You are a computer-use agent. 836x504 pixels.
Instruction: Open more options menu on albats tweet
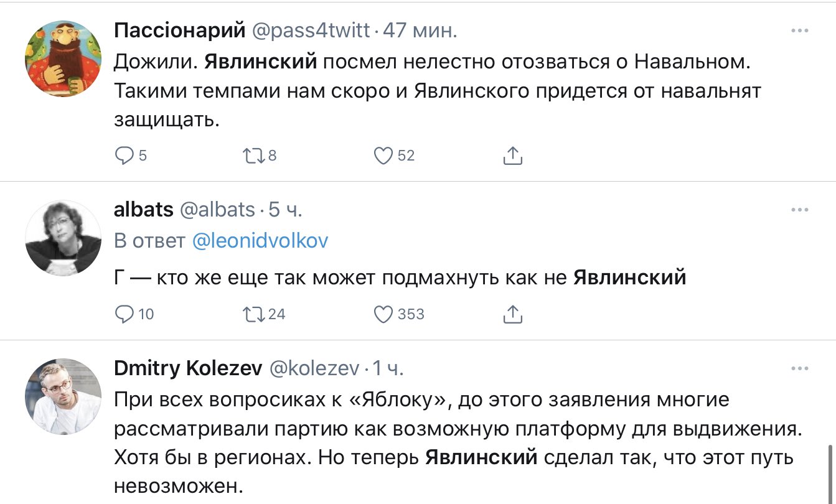pos(799,210)
